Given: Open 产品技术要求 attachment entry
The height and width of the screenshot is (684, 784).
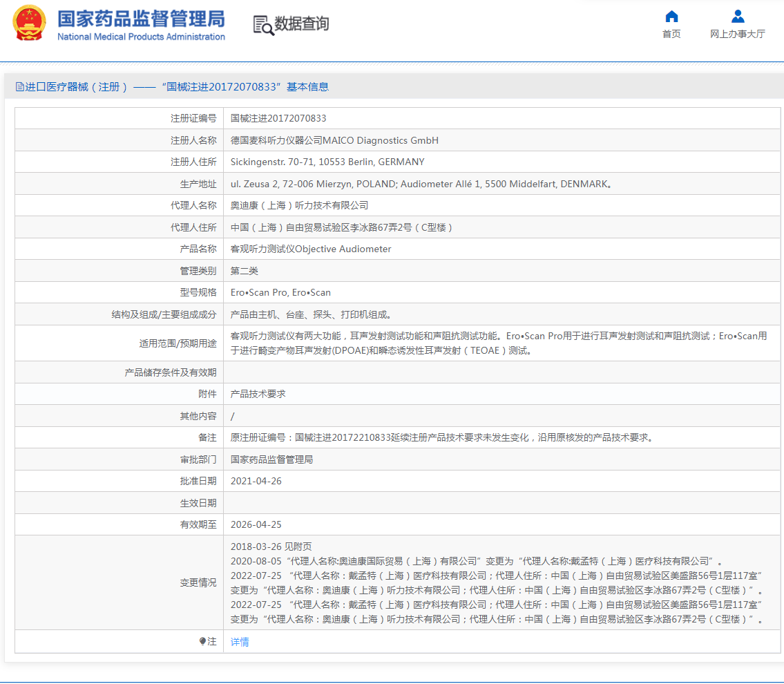Looking at the screenshot, I should pyautogui.click(x=258, y=394).
